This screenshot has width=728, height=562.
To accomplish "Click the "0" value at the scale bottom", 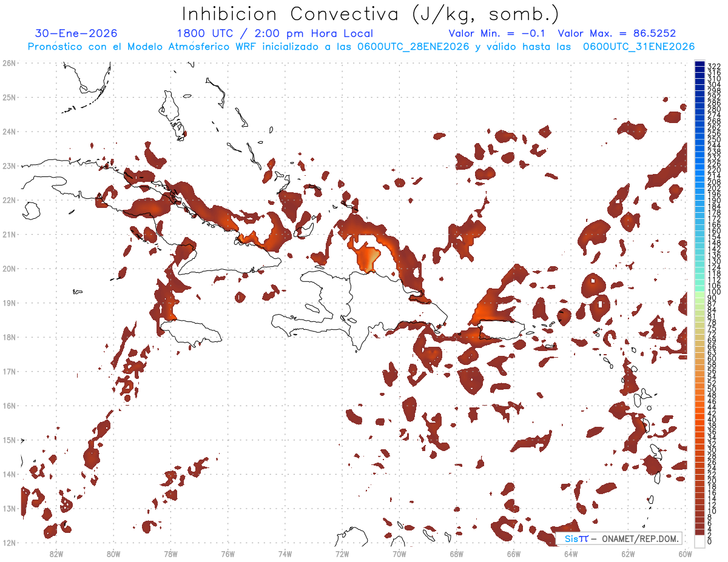I will (710, 541).
